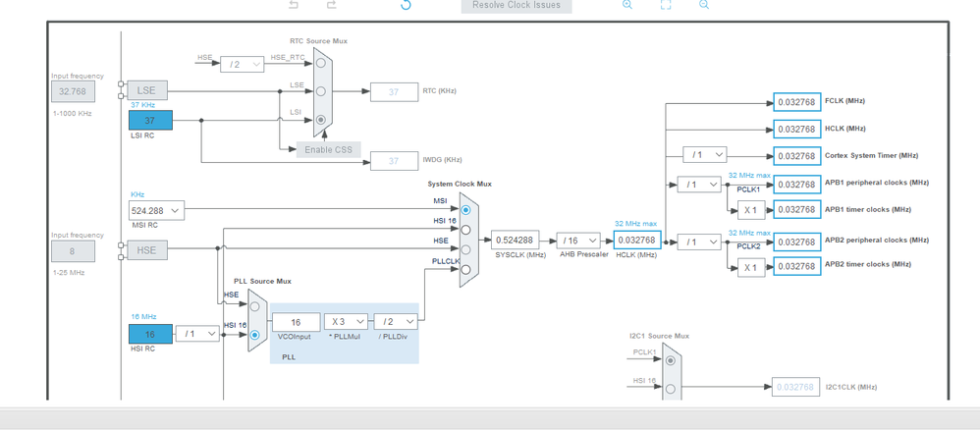
Task: Open the PLLMul X3 dropdown
Action: (346, 321)
